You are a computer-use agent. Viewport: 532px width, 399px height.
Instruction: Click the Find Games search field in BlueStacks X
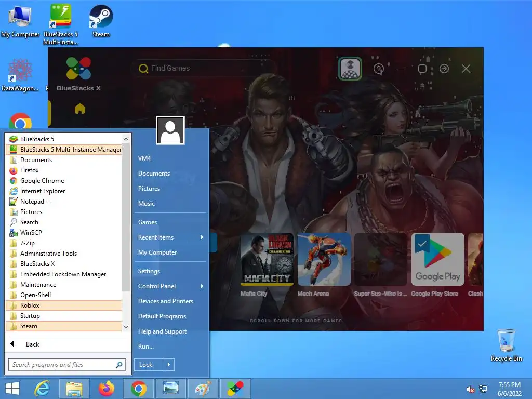pos(204,68)
